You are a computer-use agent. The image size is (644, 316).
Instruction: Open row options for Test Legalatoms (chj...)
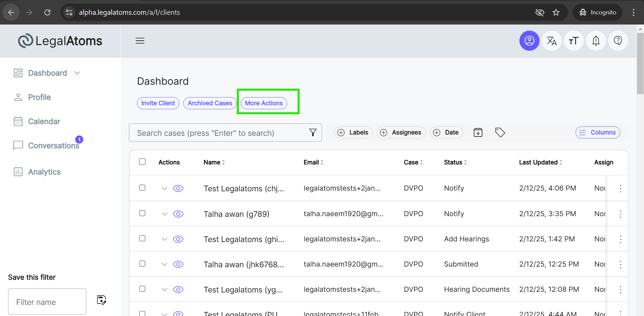pyautogui.click(x=620, y=188)
